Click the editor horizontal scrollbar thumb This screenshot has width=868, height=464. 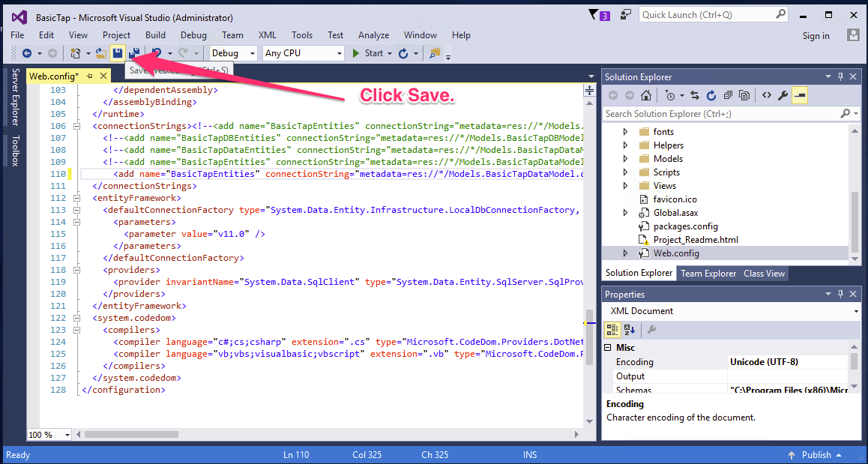131,435
